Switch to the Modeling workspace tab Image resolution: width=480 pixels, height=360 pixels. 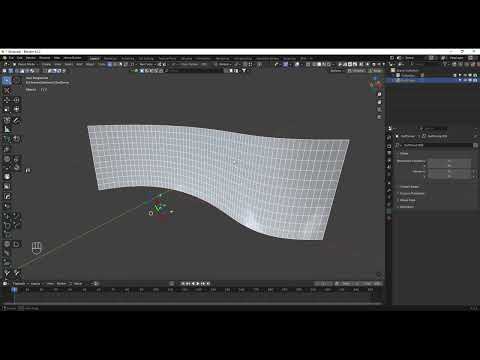tap(110, 58)
